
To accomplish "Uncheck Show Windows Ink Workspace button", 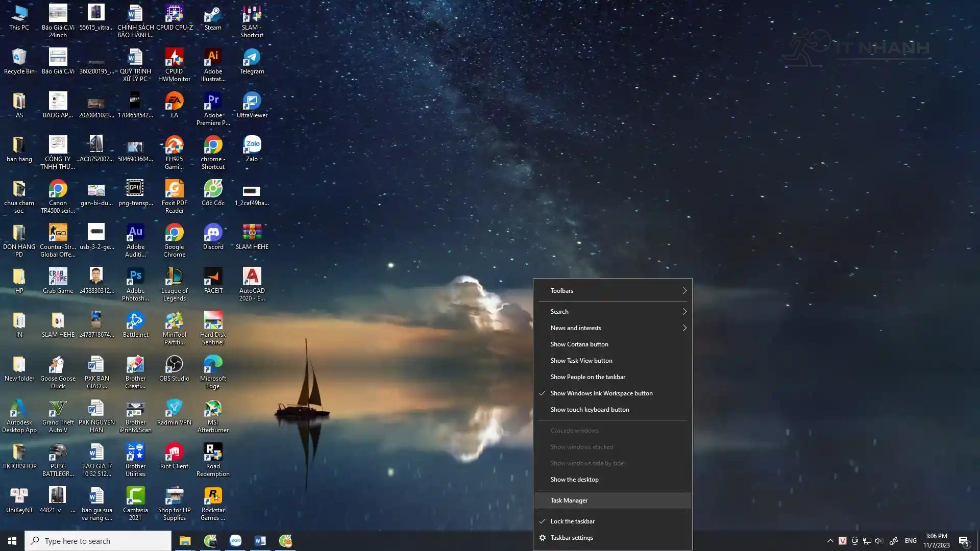I will click(x=601, y=393).
